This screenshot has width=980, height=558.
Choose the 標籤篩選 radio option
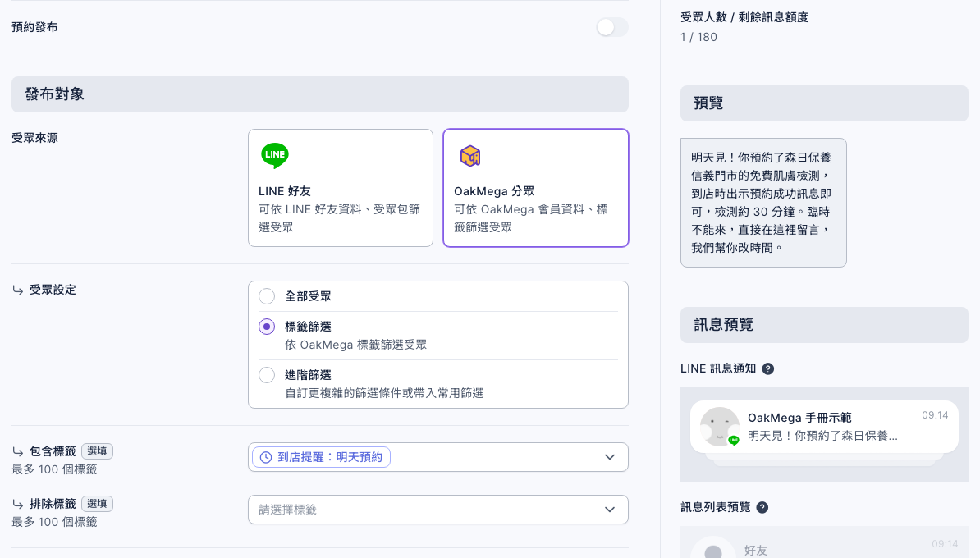point(267,326)
